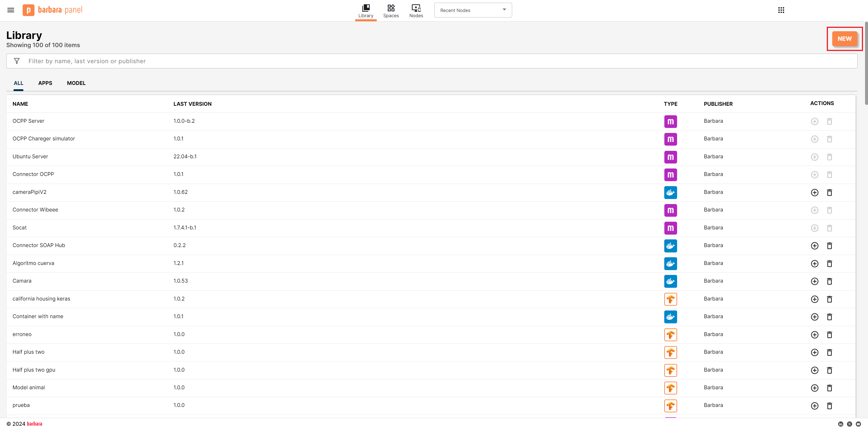This screenshot has width=868, height=428.
Task: Expand the Recent Nodes dropdown
Action: [473, 10]
